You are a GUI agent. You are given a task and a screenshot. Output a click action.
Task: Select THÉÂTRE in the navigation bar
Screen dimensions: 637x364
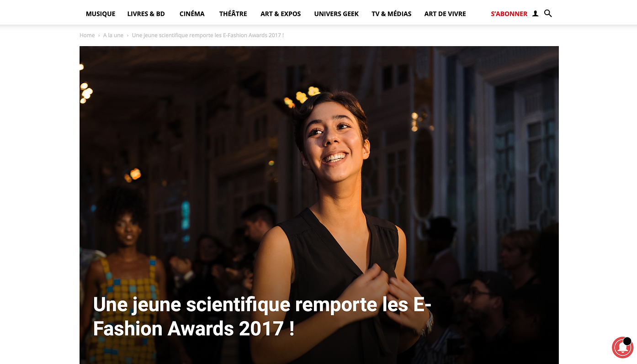(233, 14)
